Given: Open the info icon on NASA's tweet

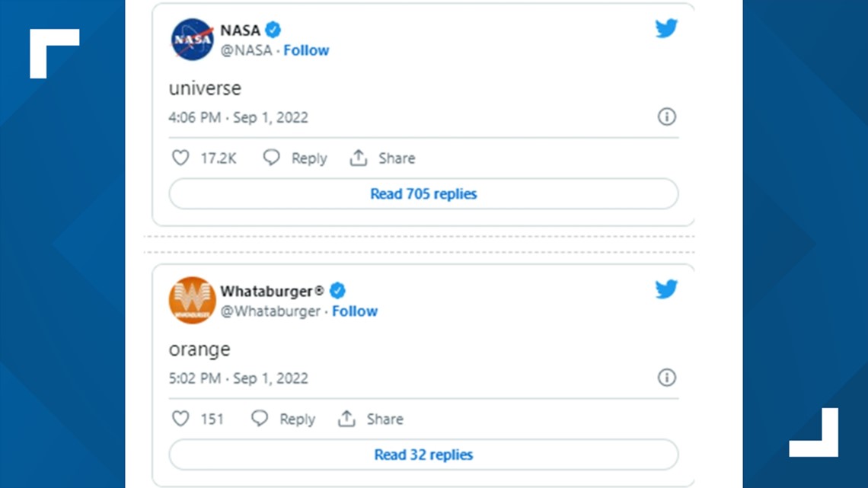Looking at the screenshot, I should (667, 116).
